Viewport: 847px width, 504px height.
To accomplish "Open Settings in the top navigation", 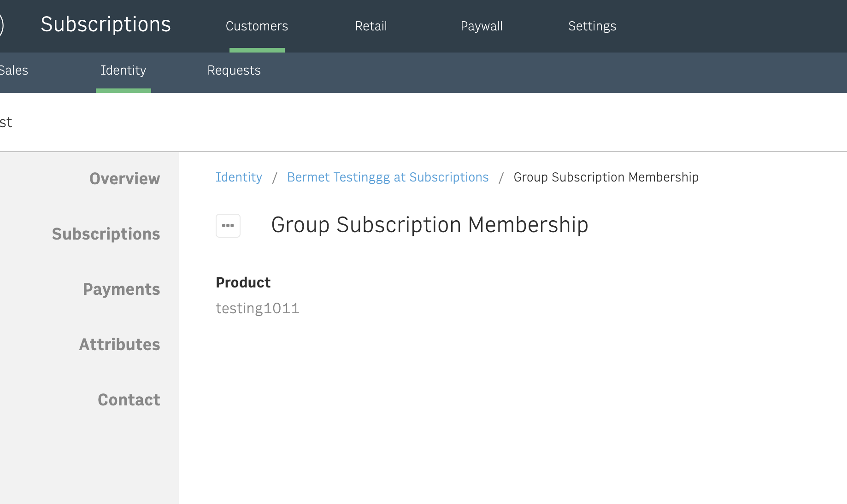I will pos(592,26).
